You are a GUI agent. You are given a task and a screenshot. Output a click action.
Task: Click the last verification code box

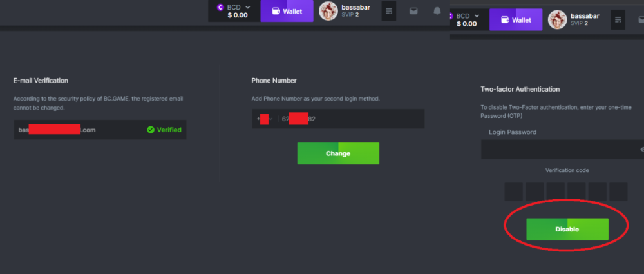(x=618, y=191)
